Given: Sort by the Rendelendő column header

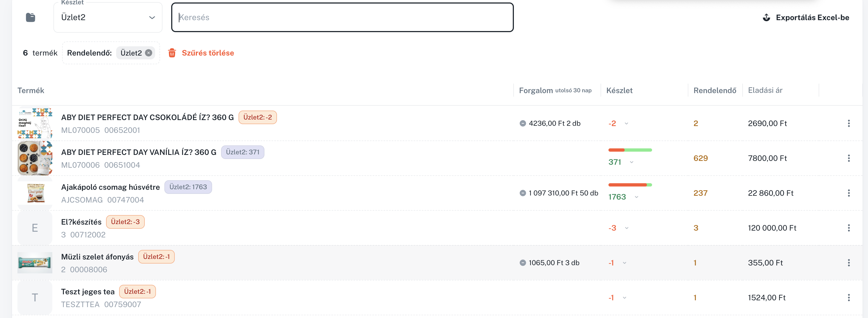Looking at the screenshot, I should pos(715,90).
